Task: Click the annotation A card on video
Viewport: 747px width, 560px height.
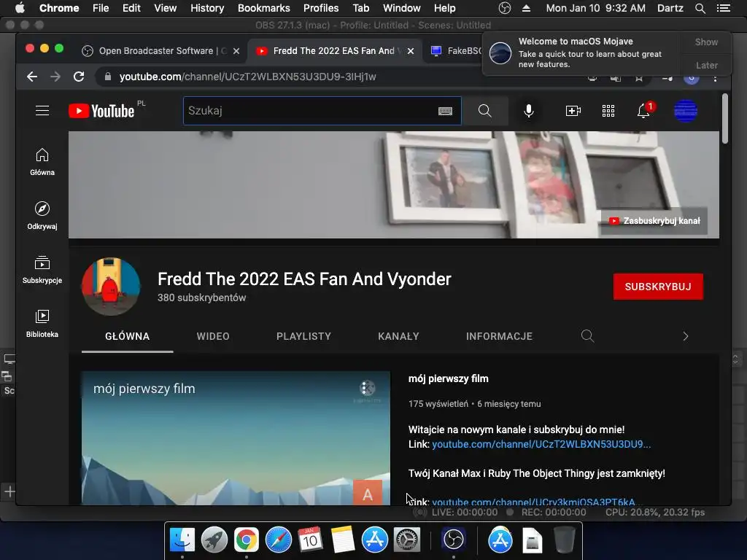Action: [368, 493]
